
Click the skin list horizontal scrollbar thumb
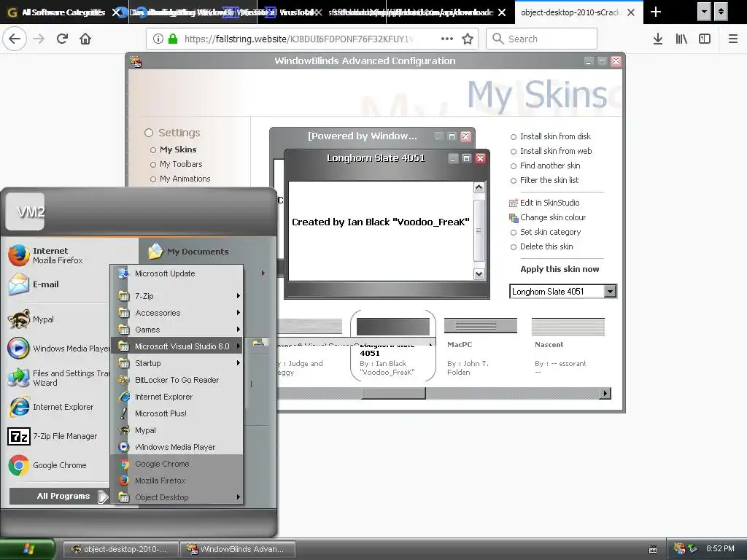pyautogui.click(x=393, y=393)
